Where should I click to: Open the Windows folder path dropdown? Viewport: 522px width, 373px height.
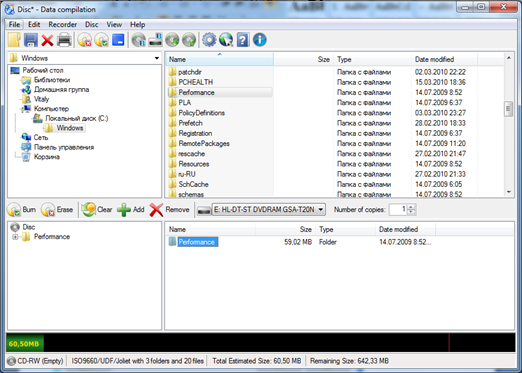pyautogui.click(x=157, y=58)
